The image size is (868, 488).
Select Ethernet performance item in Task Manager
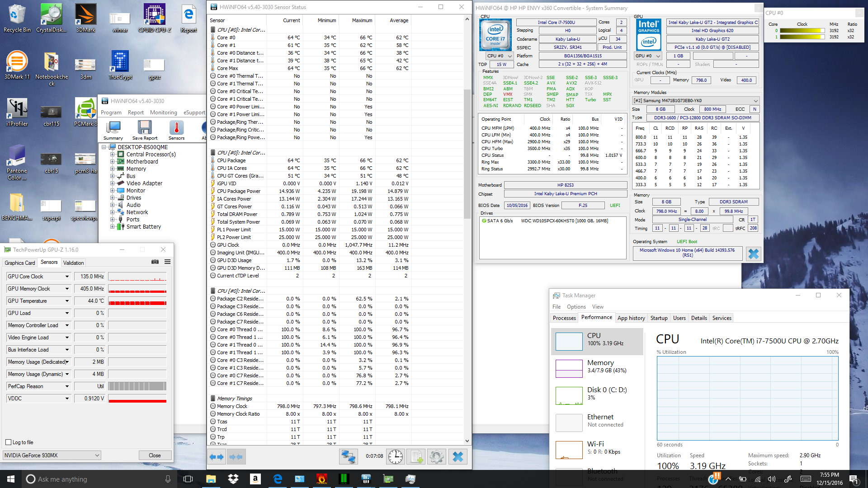click(x=597, y=422)
